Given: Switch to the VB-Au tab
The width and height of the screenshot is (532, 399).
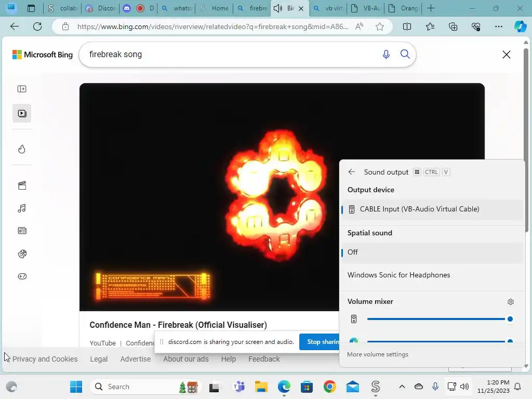Looking at the screenshot, I should click(366, 8).
